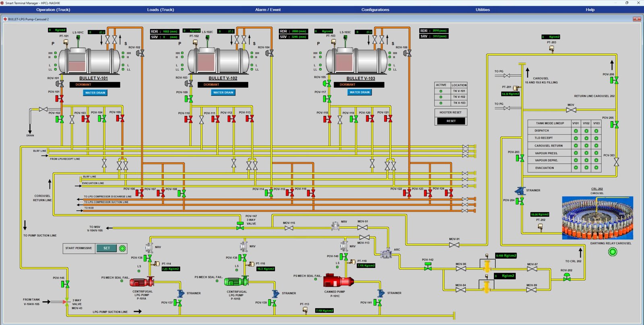The width and height of the screenshot is (644, 325).
Task: Select the POV-109 valve below Bullet V-102
Action: coord(188,98)
